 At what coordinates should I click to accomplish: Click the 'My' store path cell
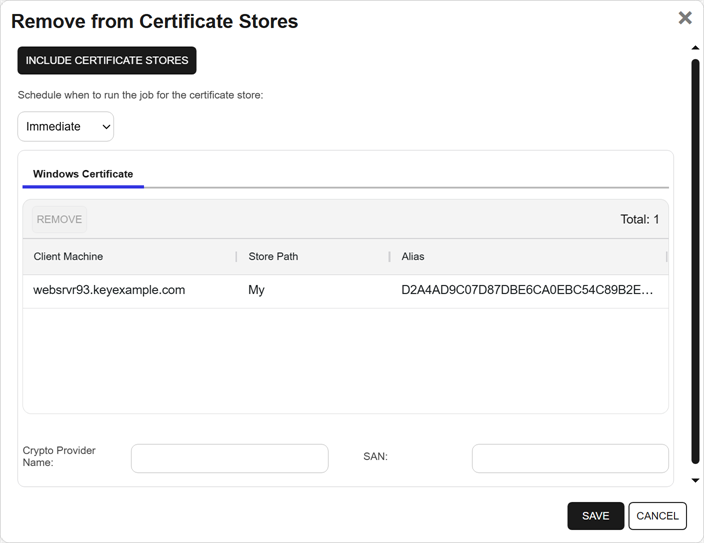tap(256, 291)
